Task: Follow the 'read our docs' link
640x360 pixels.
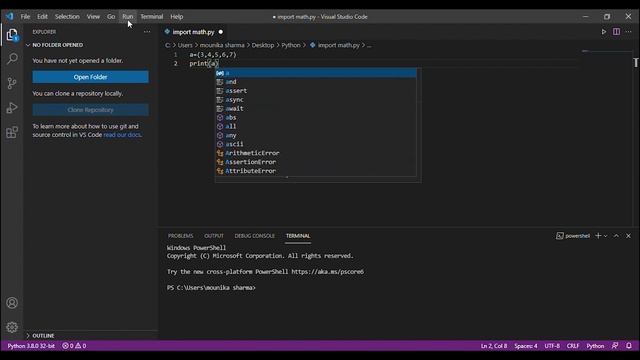Action: [122, 135]
